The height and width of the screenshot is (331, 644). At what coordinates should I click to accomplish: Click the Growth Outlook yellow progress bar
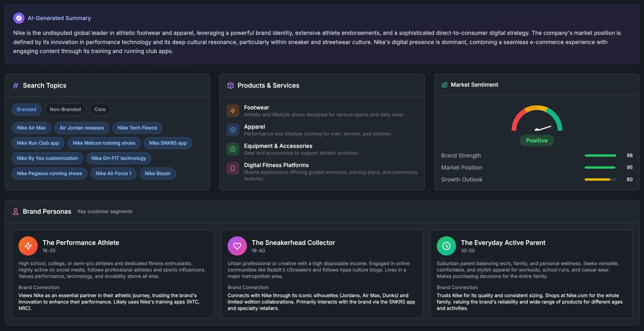pyautogui.click(x=601, y=179)
